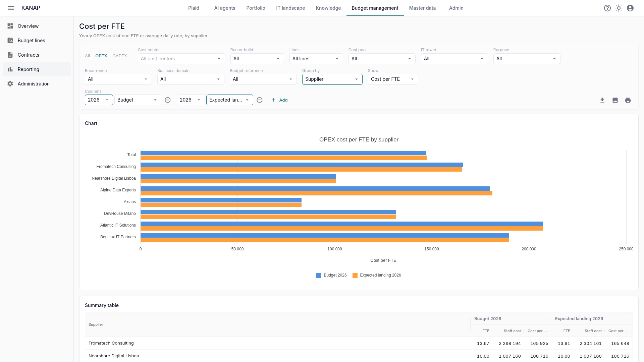
Task: Remove the Budget 2026 column
Action: (x=168, y=100)
